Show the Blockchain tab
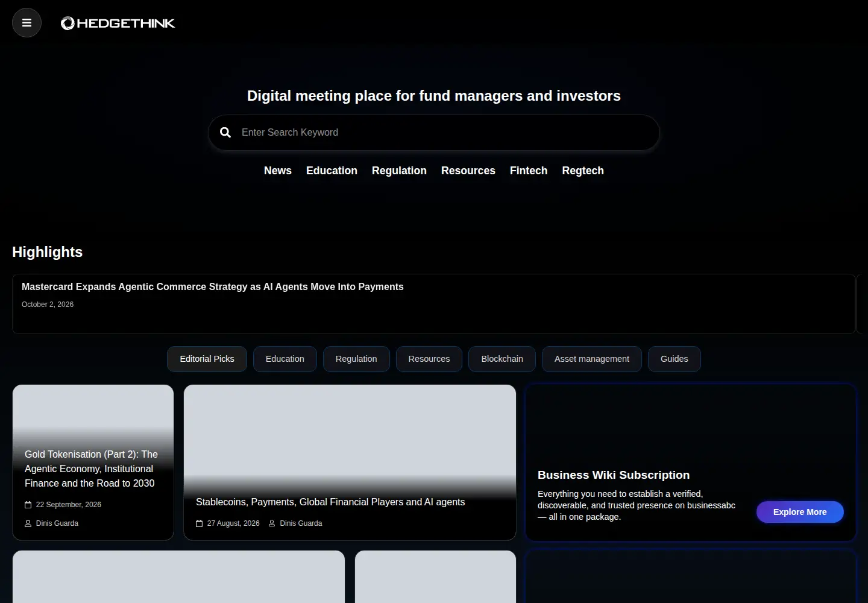The height and width of the screenshot is (603, 868). (502, 359)
